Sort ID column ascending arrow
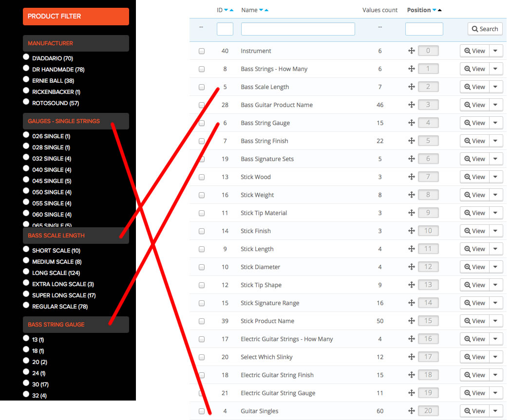Viewport: 511px width, 420px height. [232, 10]
